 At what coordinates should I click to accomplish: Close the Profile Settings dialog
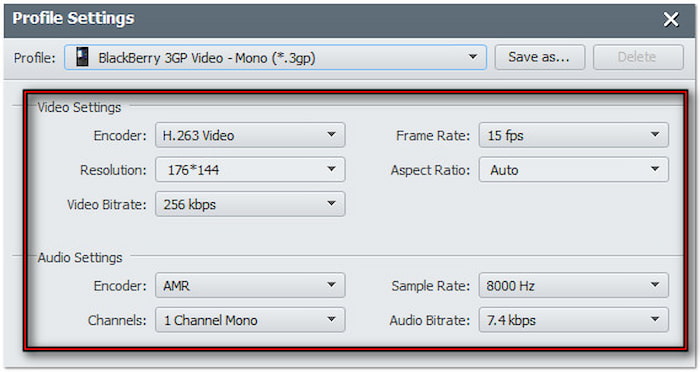coord(671,19)
